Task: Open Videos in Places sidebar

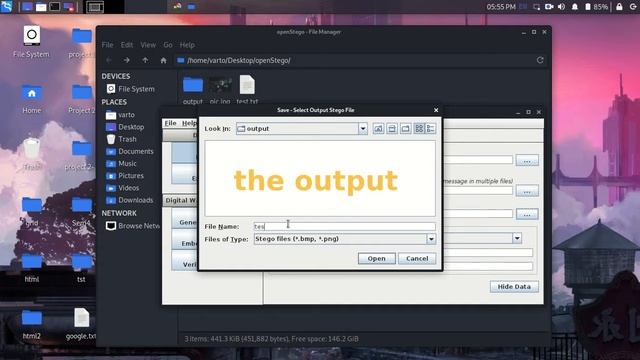Action: coord(122,188)
